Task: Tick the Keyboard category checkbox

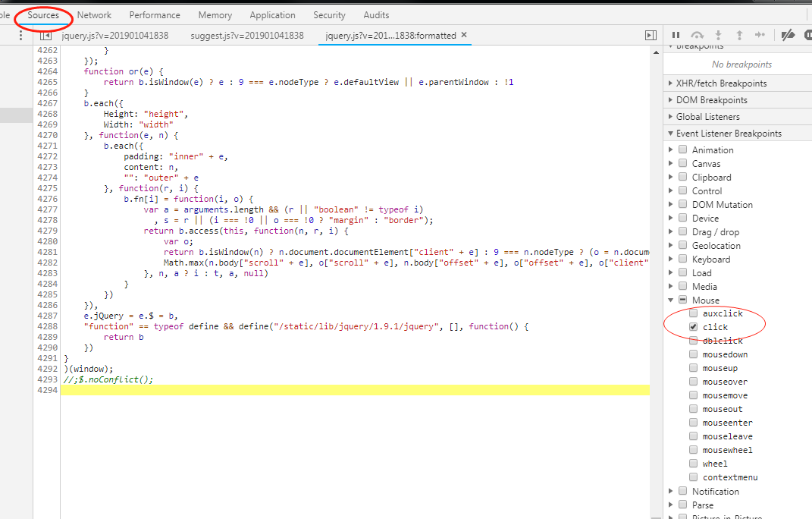Action: [x=682, y=259]
